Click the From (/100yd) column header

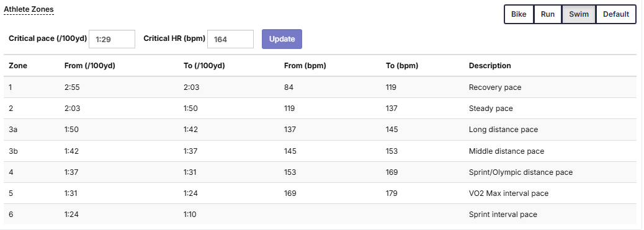89,66
